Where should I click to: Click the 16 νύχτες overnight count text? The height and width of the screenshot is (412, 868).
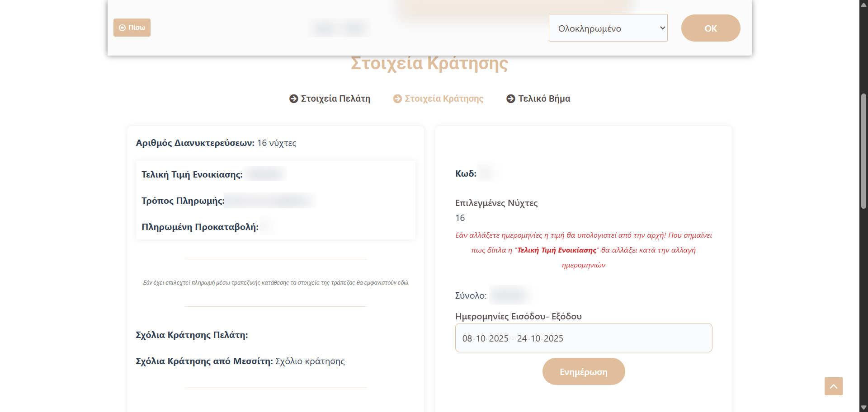(277, 143)
